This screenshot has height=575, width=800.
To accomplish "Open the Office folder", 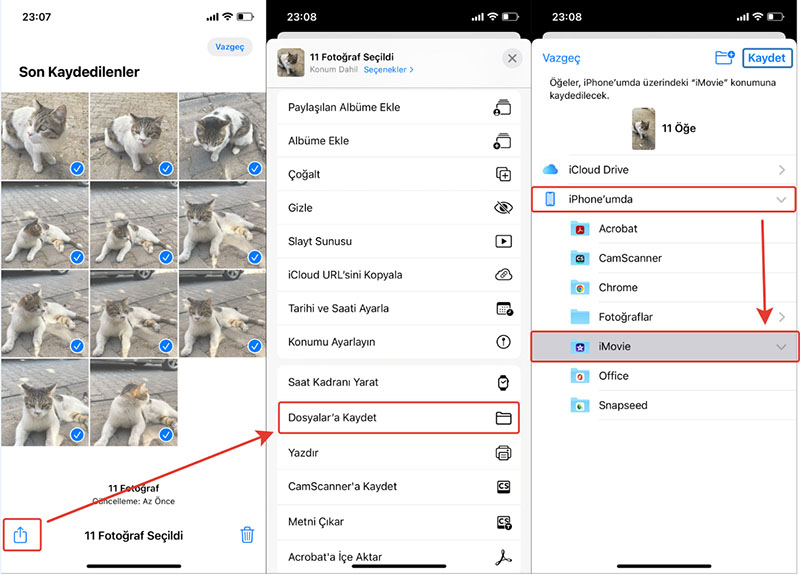I will click(x=613, y=376).
